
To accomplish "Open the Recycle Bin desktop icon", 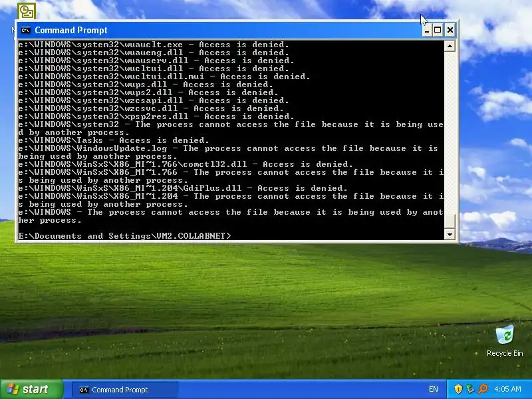I will pyautogui.click(x=505, y=340).
